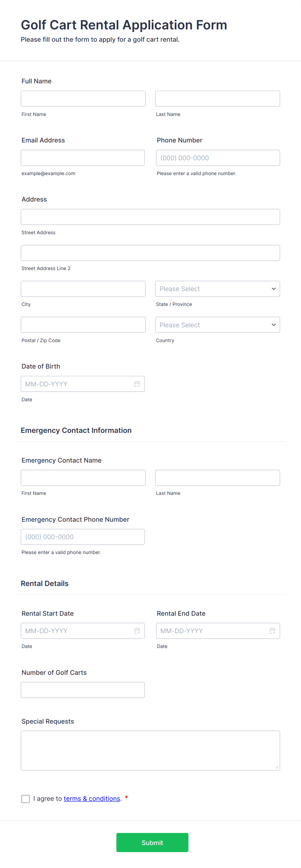Click the Phone Number field
301x868 pixels.
pyautogui.click(x=217, y=158)
